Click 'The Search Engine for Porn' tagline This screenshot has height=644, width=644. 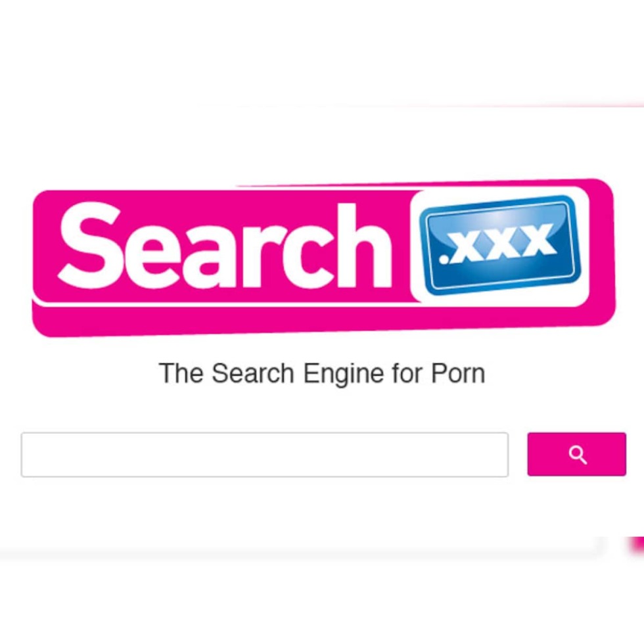pyautogui.click(x=322, y=373)
